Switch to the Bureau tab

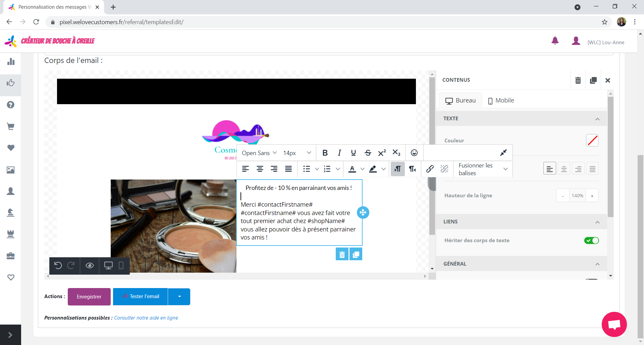[460, 100]
